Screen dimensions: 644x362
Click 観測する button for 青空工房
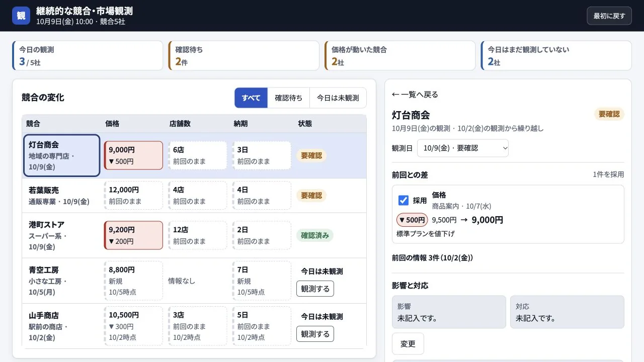coord(315,289)
